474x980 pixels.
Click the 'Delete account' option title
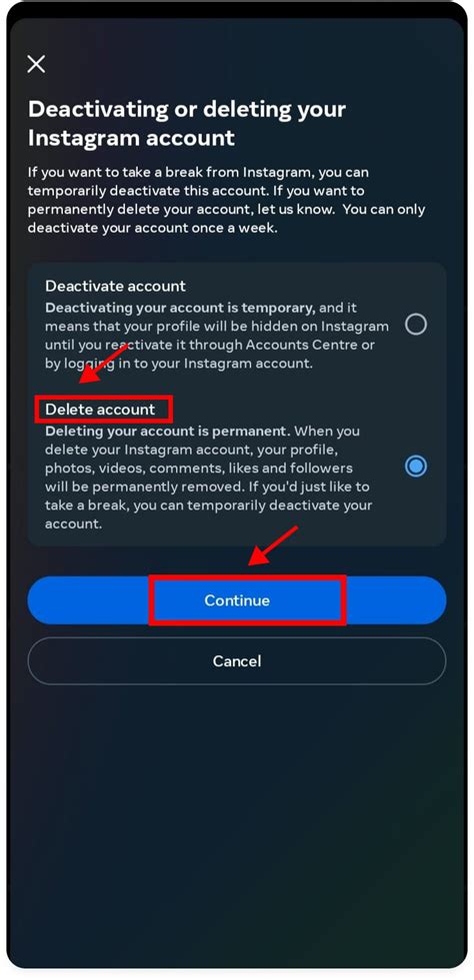(100, 410)
